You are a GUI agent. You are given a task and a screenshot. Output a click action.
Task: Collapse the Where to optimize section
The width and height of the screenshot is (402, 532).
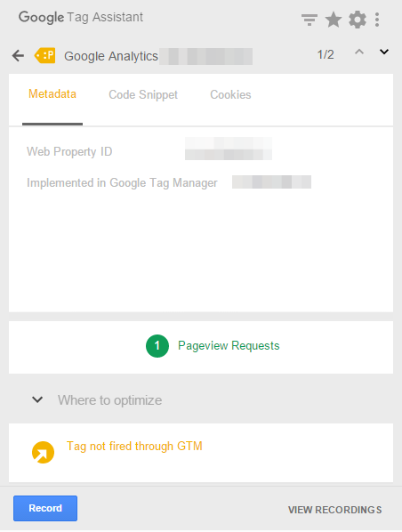pos(37,399)
